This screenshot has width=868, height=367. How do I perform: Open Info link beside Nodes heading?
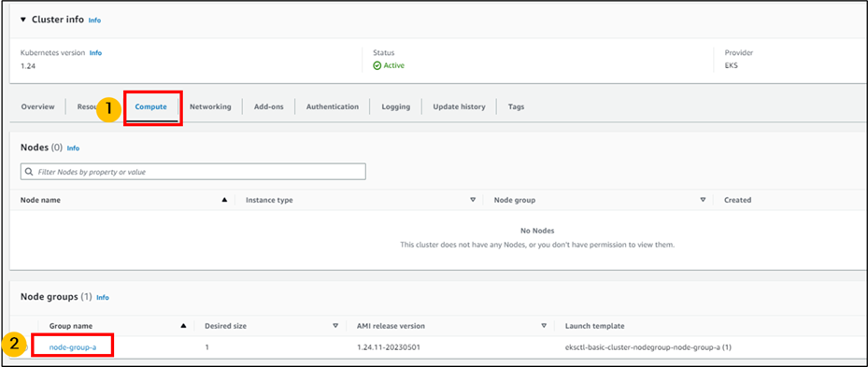click(73, 148)
